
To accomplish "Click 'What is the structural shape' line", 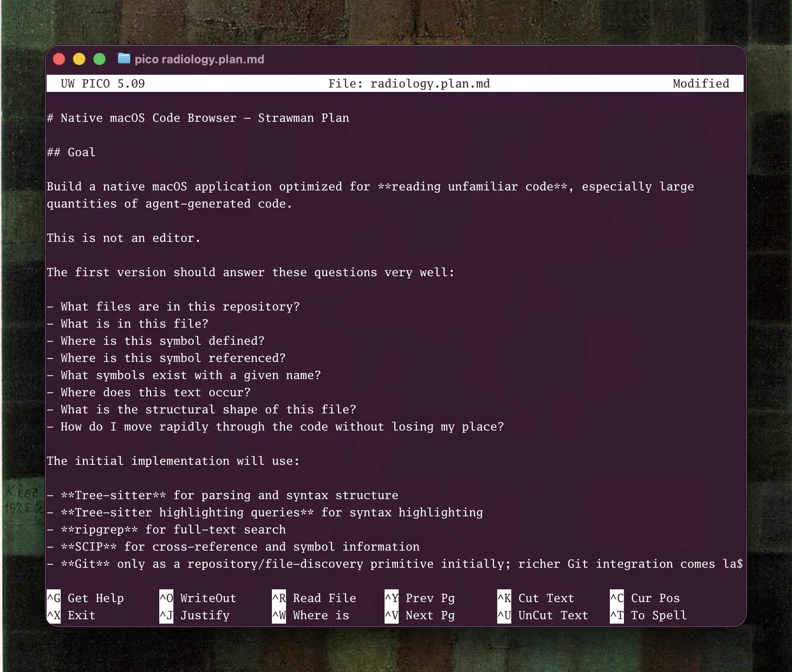I will point(202,409).
